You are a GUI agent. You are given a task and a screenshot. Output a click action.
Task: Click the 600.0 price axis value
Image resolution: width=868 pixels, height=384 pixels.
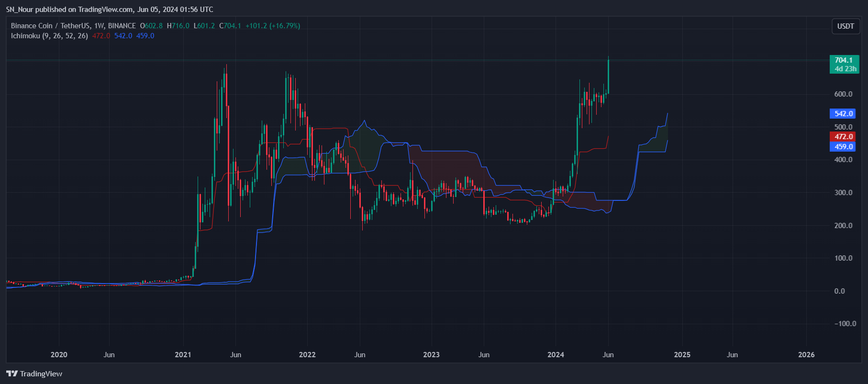pos(843,94)
